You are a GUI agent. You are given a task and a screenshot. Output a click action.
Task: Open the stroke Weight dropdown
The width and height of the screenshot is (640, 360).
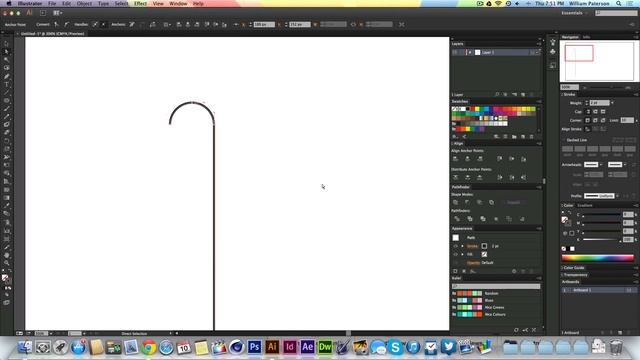(x=612, y=103)
